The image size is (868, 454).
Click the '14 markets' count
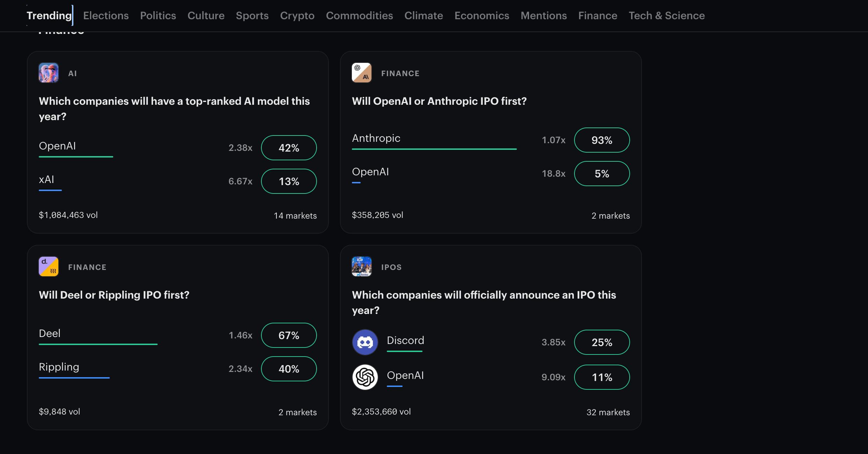(295, 216)
